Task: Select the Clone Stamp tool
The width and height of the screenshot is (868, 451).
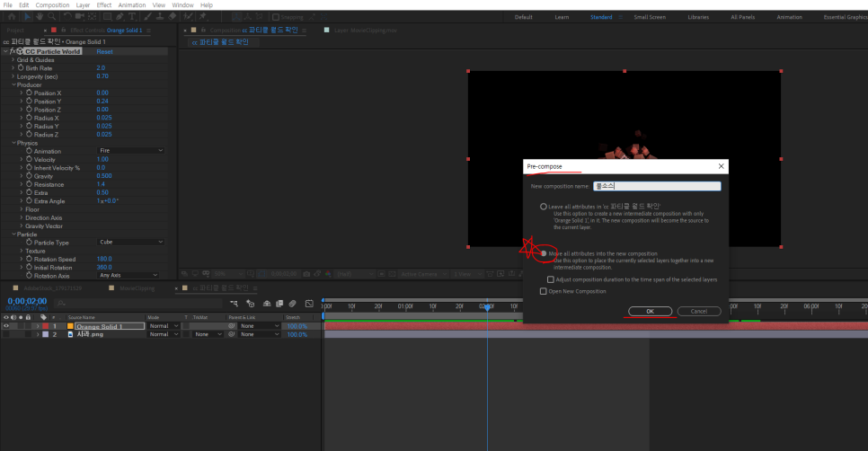Action: pyautogui.click(x=160, y=17)
